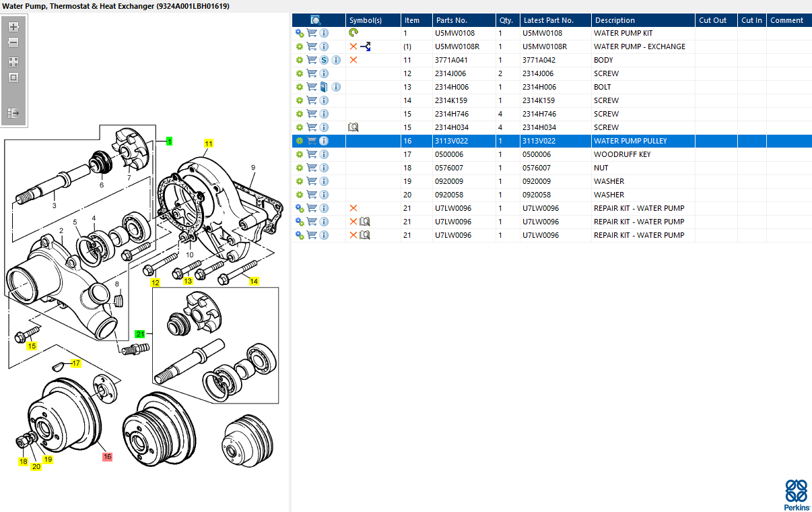Click the Parts No. column header
This screenshot has height=512, width=812.
(463, 20)
